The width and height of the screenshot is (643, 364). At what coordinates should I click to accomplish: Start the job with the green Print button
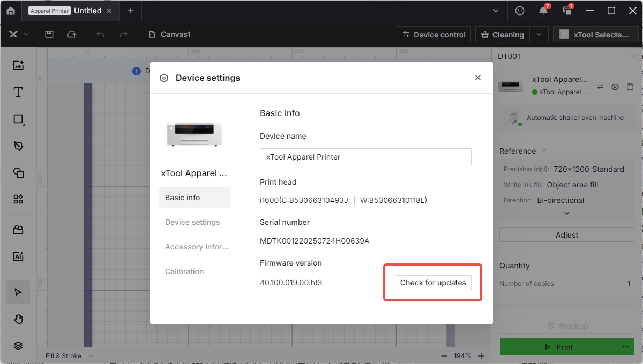(558, 347)
